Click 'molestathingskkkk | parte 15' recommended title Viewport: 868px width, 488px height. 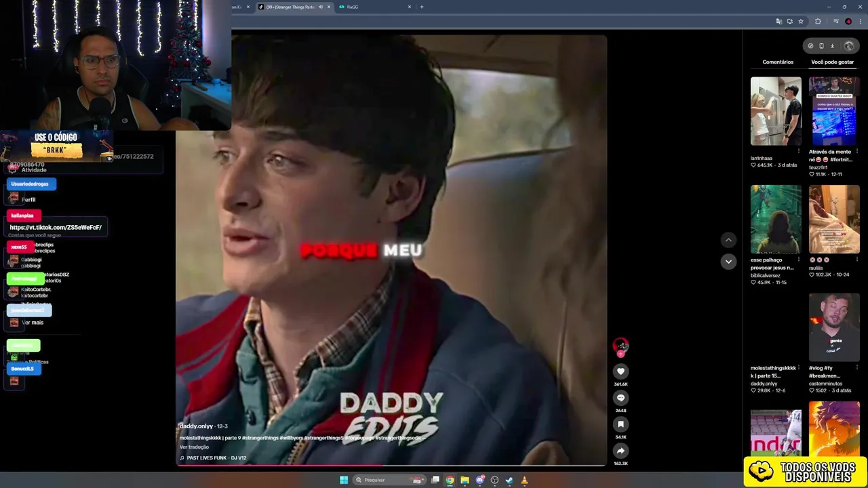[773, 372]
